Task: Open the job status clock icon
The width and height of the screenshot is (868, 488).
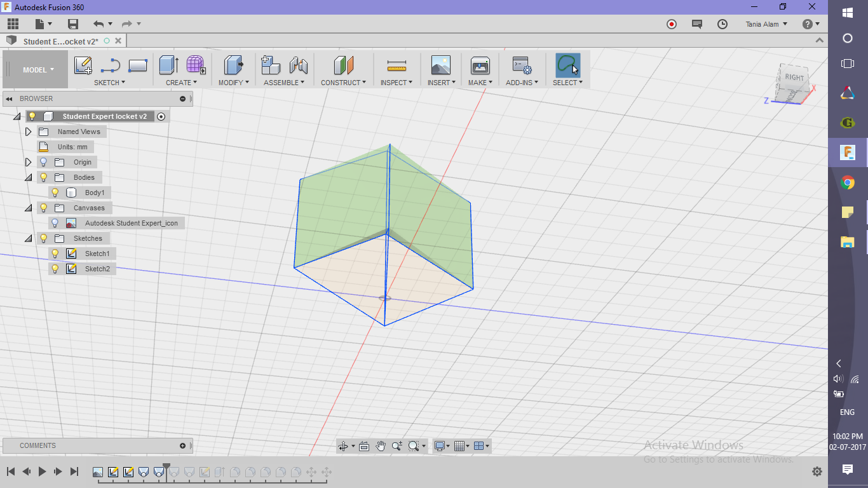Action: (722, 24)
